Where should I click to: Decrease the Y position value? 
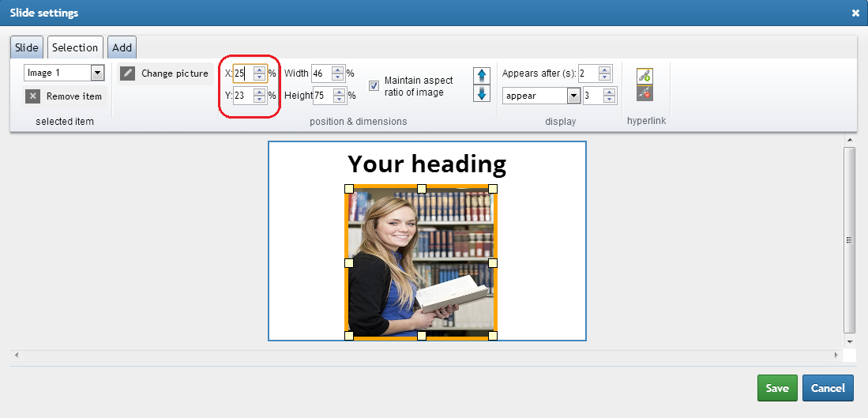point(259,100)
